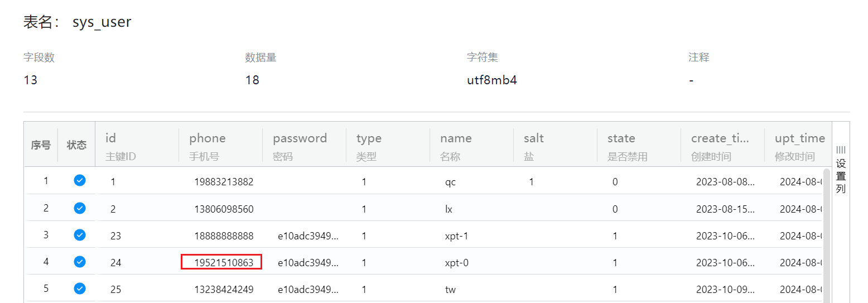This screenshot has height=303, width=868.
Task: Select the id column header
Action: pyautogui.click(x=110, y=138)
